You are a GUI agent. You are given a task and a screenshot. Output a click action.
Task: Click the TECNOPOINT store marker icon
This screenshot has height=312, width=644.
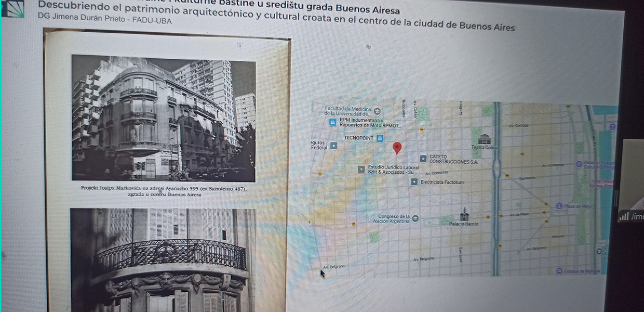[x=380, y=138]
